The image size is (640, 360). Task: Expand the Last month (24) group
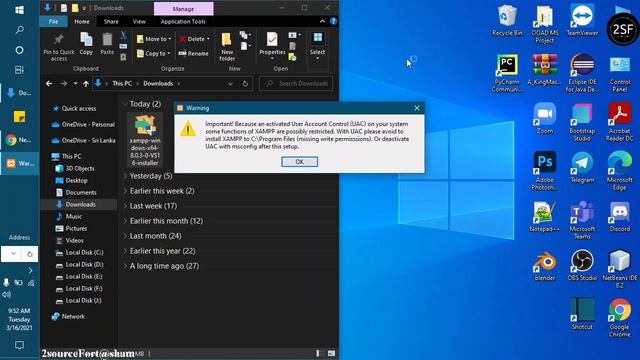pyautogui.click(x=125, y=236)
